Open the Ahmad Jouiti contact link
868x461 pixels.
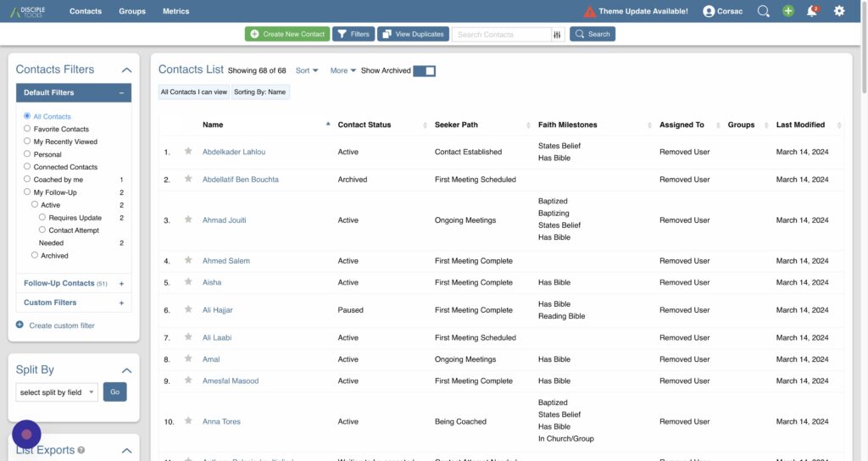224,220
